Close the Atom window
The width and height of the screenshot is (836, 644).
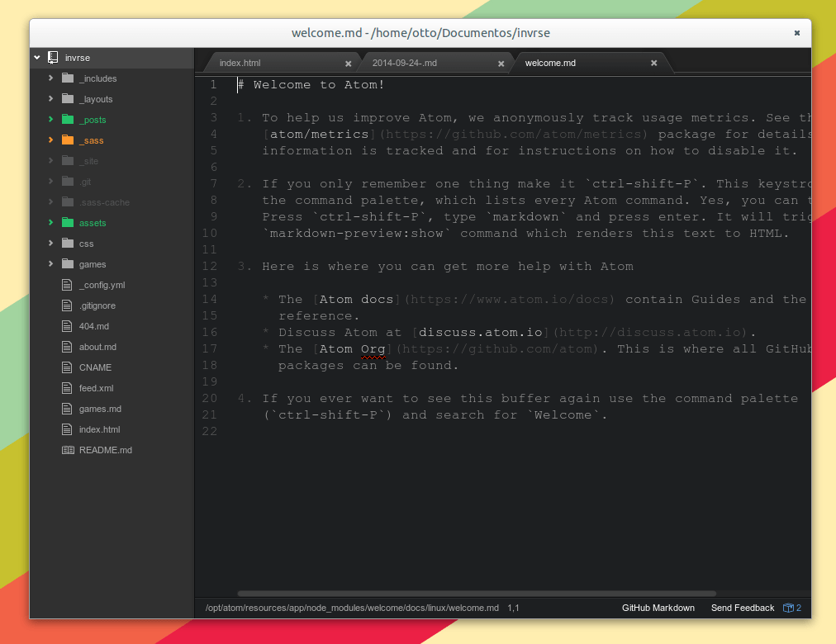pyautogui.click(x=796, y=33)
